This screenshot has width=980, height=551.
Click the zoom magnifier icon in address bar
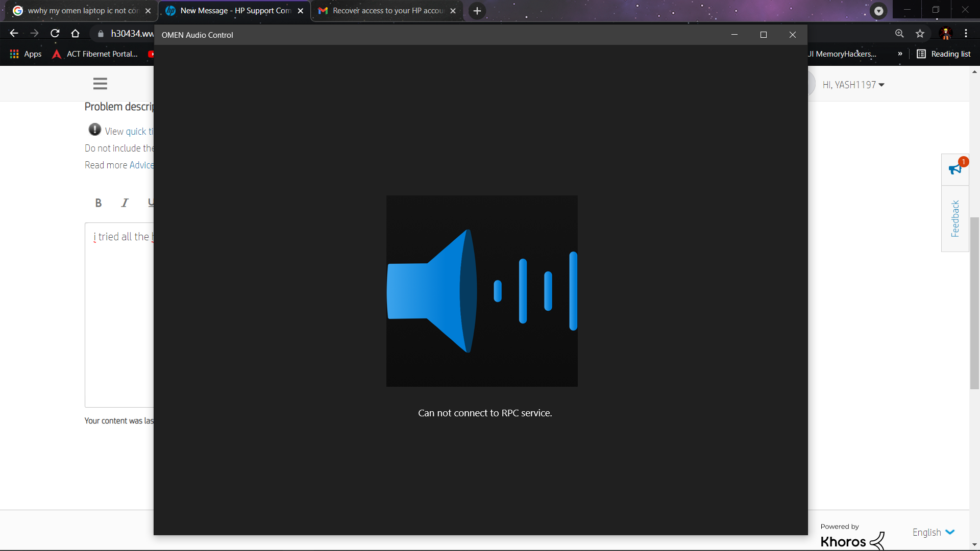click(x=899, y=34)
